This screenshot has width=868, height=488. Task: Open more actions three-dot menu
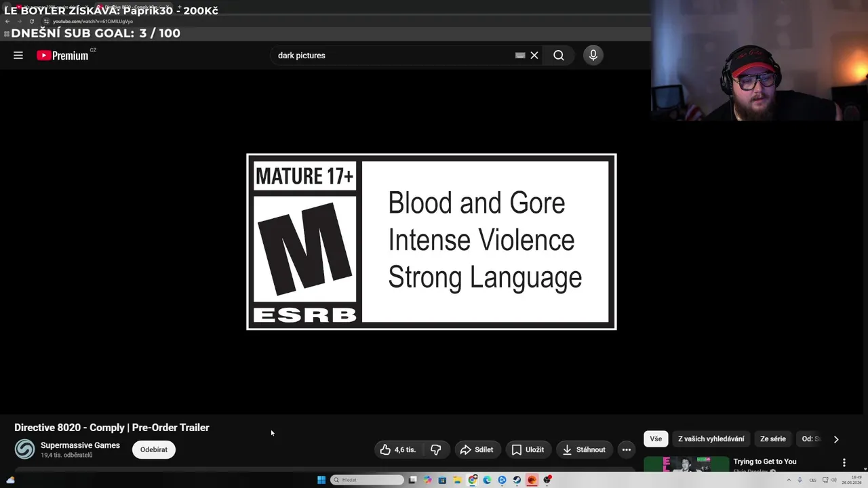627,449
